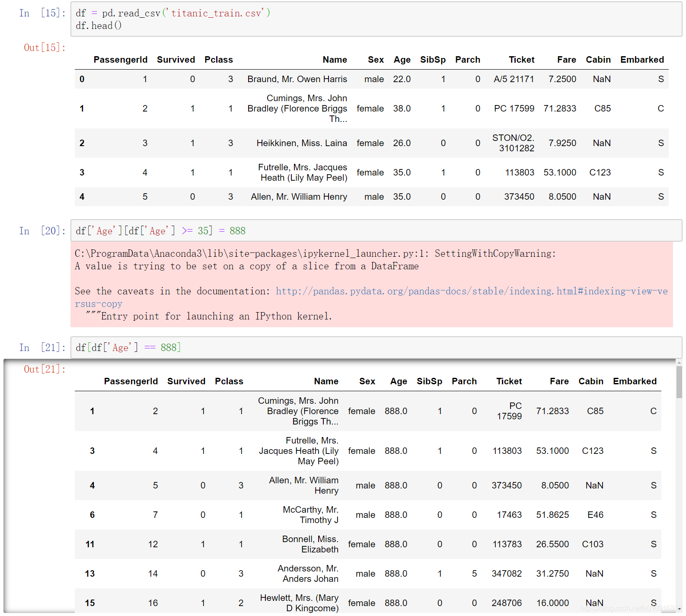This screenshot has height=616, width=686.
Task: Click the PassengerId header in first table
Action: coord(121,60)
